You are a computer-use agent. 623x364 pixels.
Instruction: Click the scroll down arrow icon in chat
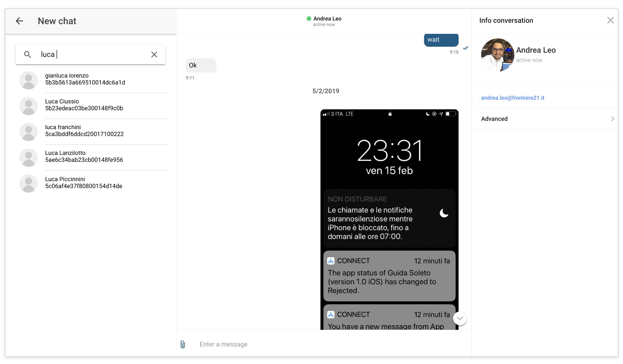(x=461, y=318)
